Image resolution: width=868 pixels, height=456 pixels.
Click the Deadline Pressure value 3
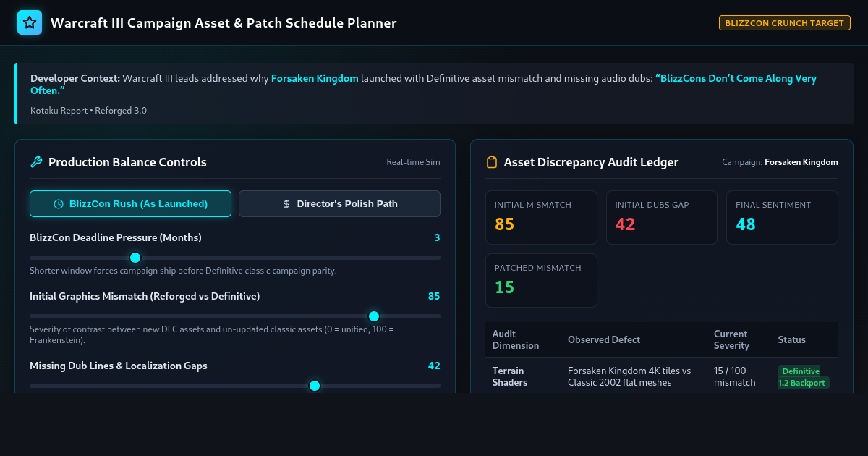point(437,237)
